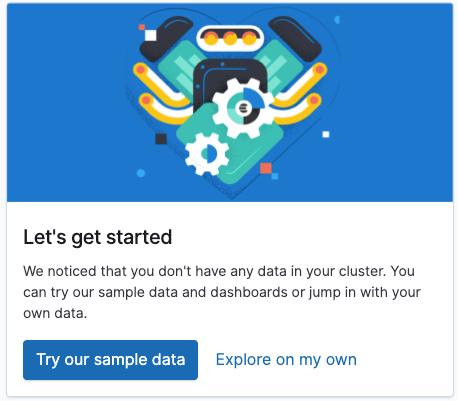Viewport: 458px width, 401px height.
Task: Click the blue pie wedge on the large gear
Action: (x=253, y=98)
